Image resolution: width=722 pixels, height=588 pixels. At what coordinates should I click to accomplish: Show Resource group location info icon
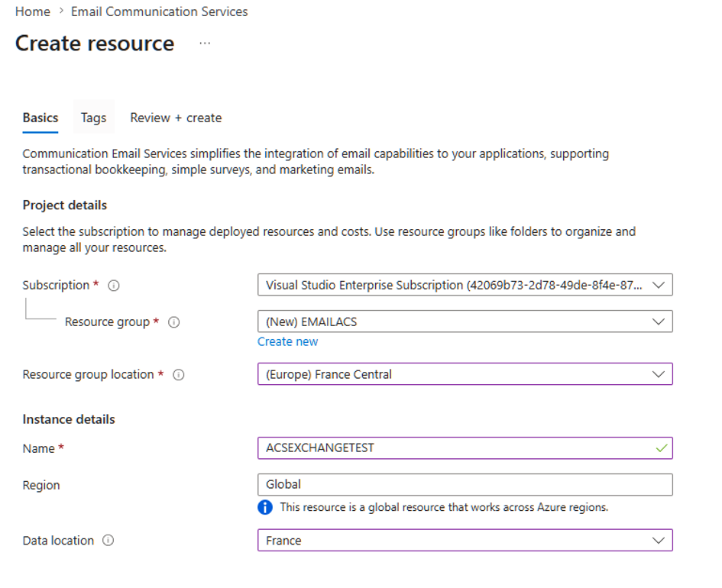pyautogui.click(x=179, y=375)
